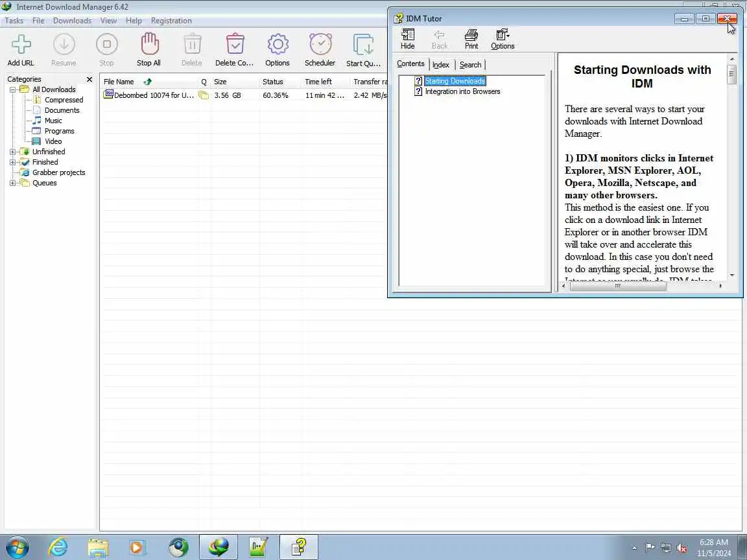This screenshot has width=747, height=560.
Task: Close the Categories panel with X
Action: (89, 79)
